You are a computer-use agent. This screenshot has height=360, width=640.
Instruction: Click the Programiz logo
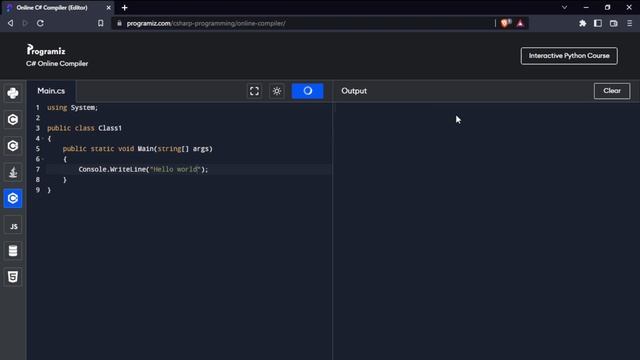coord(46,50)
